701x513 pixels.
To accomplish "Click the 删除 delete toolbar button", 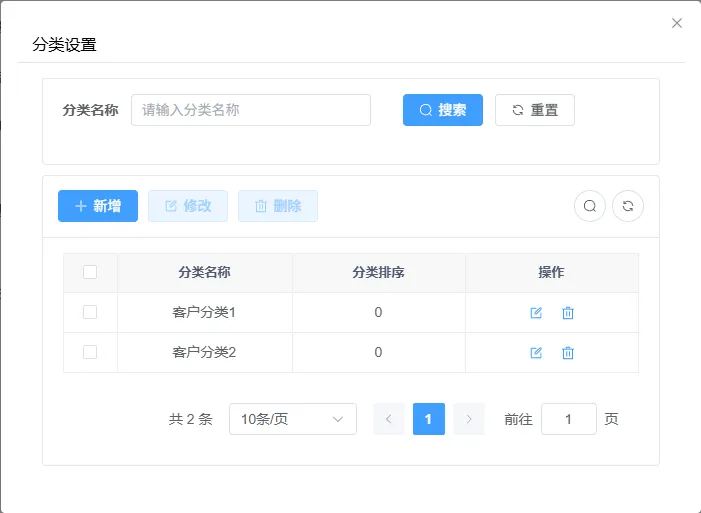I will pos(278,206).
